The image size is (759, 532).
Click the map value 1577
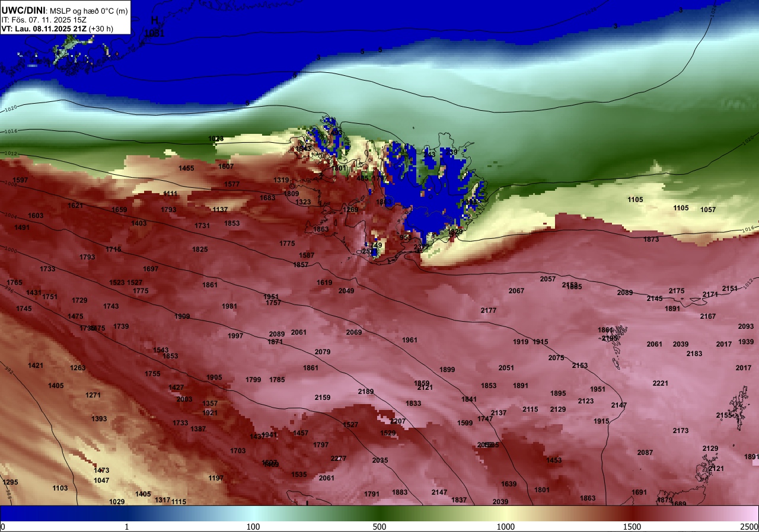click(x=232, y=184)
